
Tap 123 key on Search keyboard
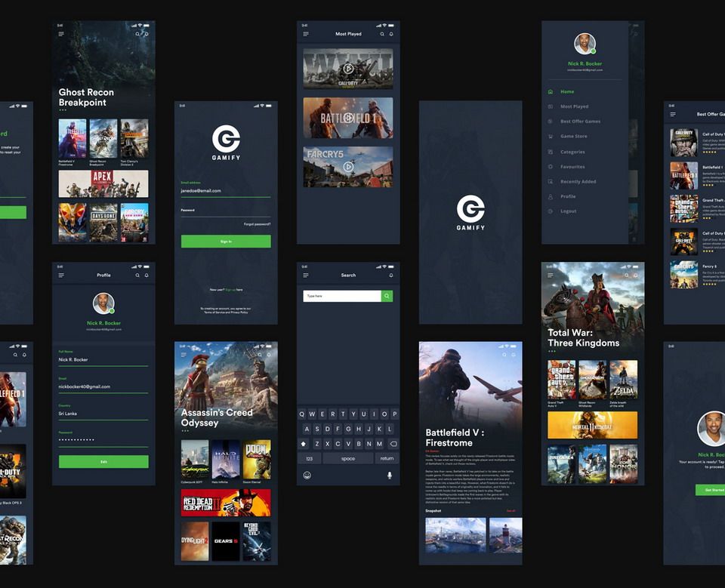[310, 459]
